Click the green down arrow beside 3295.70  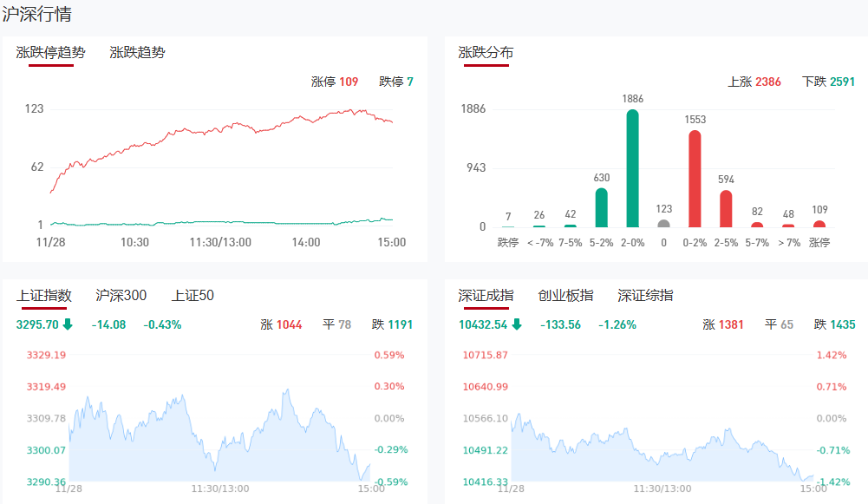(68, 324)
